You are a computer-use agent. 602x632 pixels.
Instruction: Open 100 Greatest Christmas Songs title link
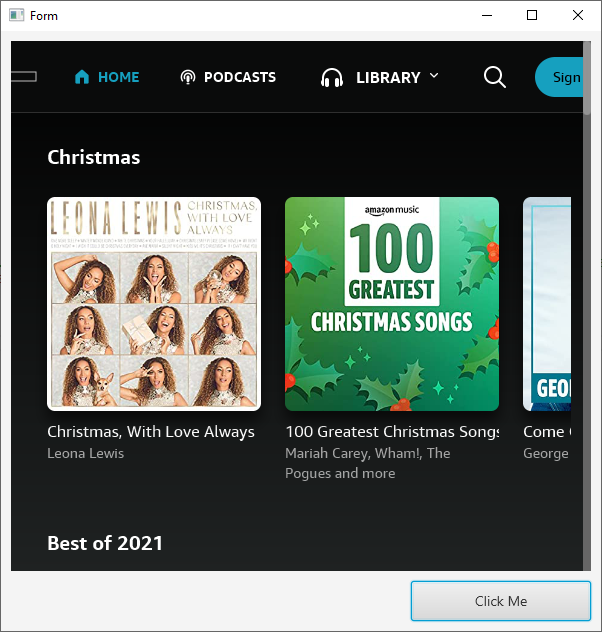(x=392, y=432)
